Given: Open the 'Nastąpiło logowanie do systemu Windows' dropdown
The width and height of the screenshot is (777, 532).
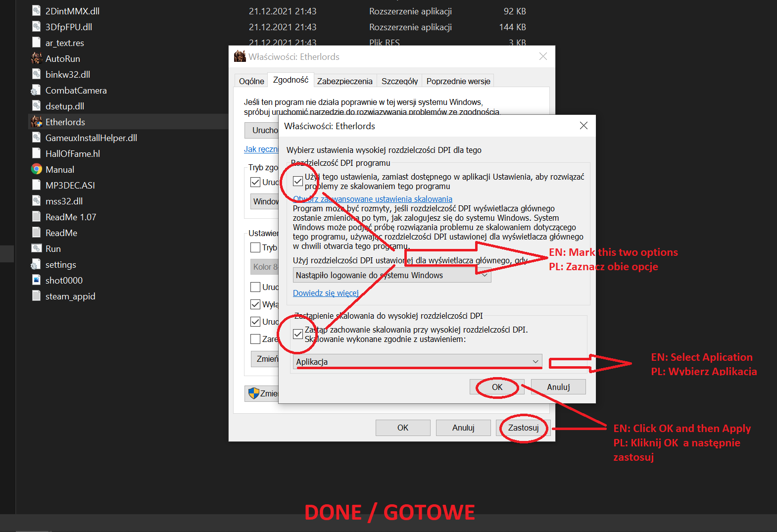Looking at the screenshot, I should (392, 275).
